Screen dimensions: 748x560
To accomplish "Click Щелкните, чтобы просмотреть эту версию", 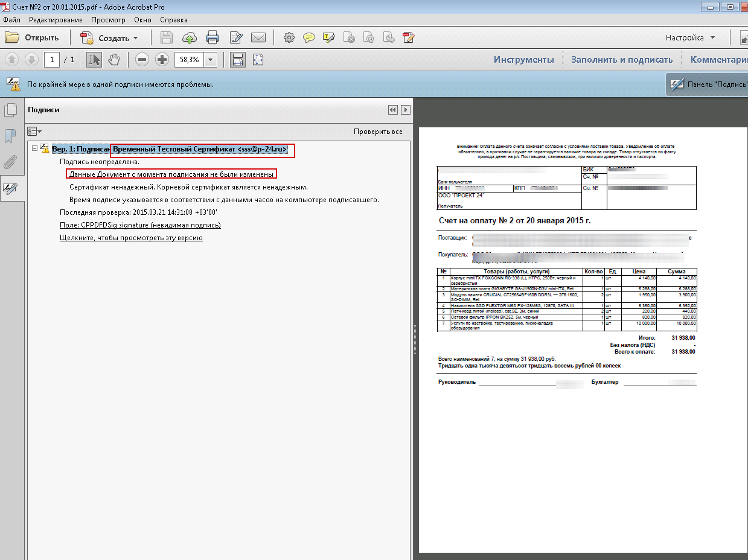I will tap(131, 238).
